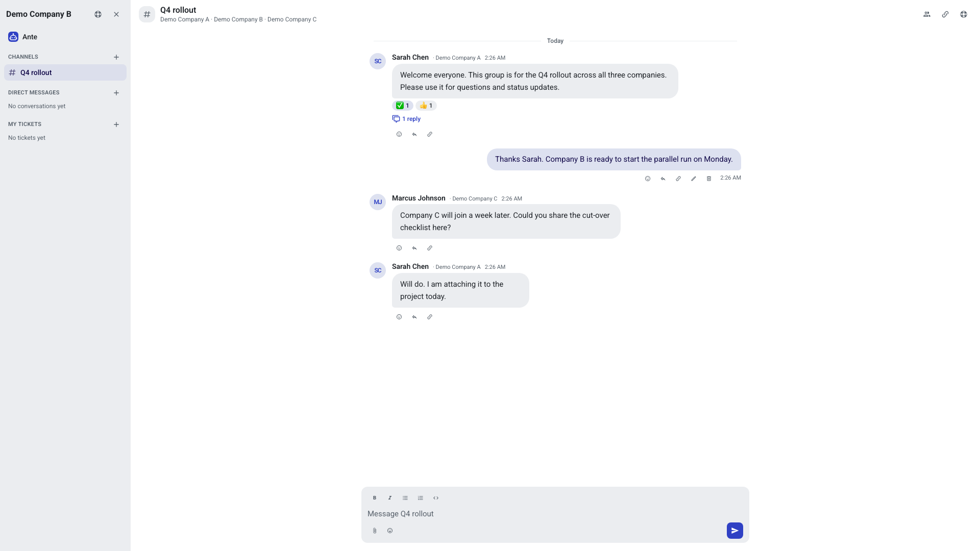This screenshot has height=551, width=980.
Task: Reply to Marcus Johnson's checklist message
Action: pos(414,248)
